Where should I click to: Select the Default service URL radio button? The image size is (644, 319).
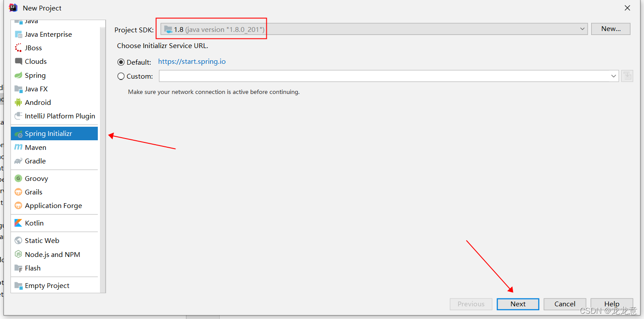tap(121, 62)
